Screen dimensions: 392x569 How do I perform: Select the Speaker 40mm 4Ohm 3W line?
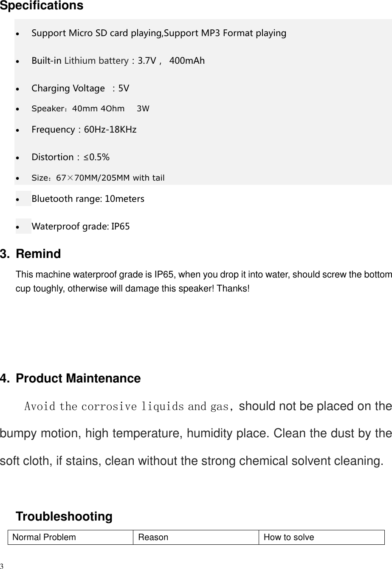[x=91, y=108]
